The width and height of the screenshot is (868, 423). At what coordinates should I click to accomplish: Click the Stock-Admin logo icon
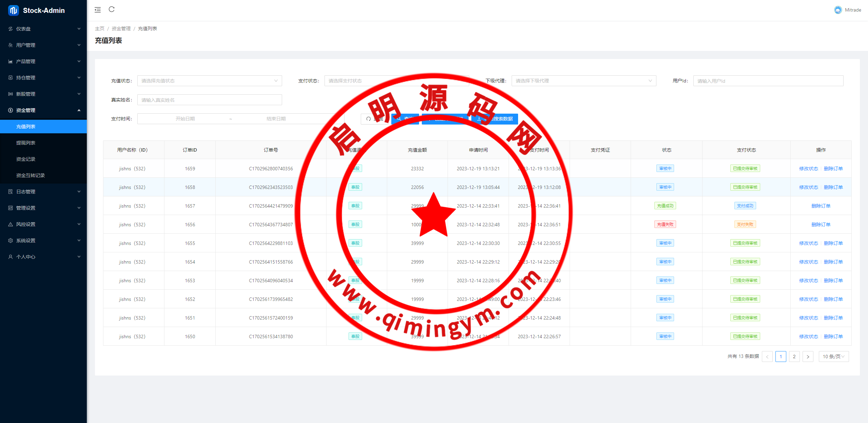[13, 11]
